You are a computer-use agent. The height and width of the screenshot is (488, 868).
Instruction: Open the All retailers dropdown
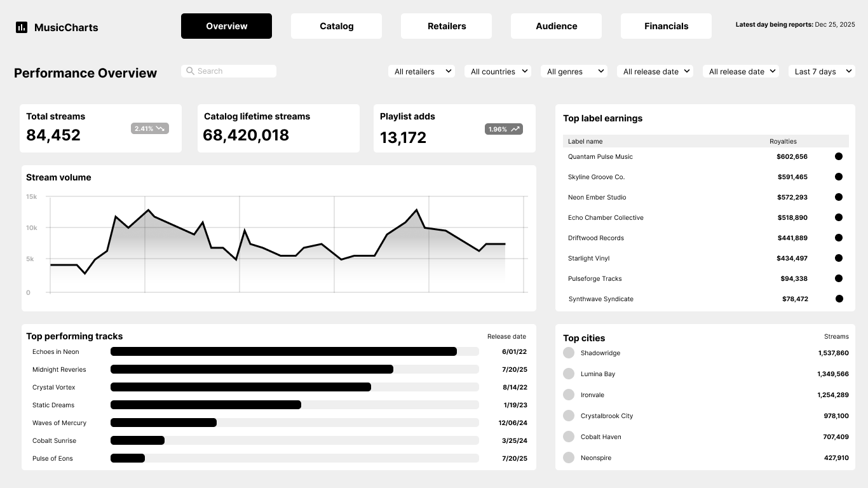(421, 71)
